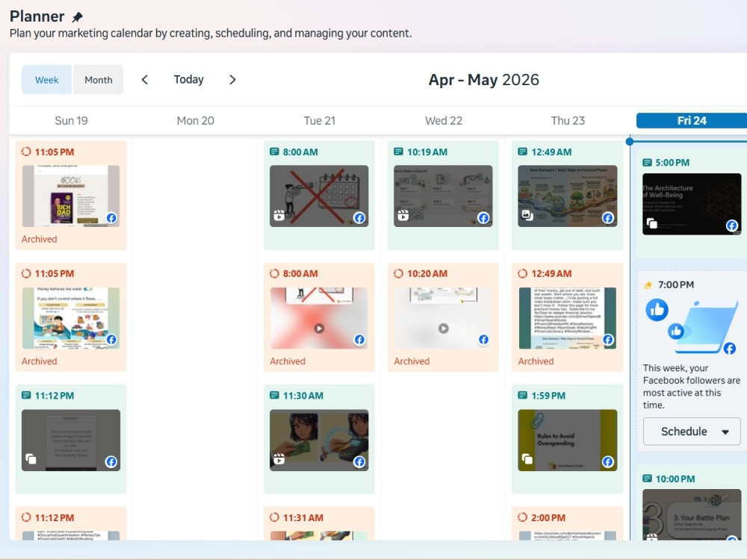This screenshot has width=747, height=560.
Task: Click Archived label under Thursday 12:49 AM post
Action: pyautogui.click(x=536, y=361)
